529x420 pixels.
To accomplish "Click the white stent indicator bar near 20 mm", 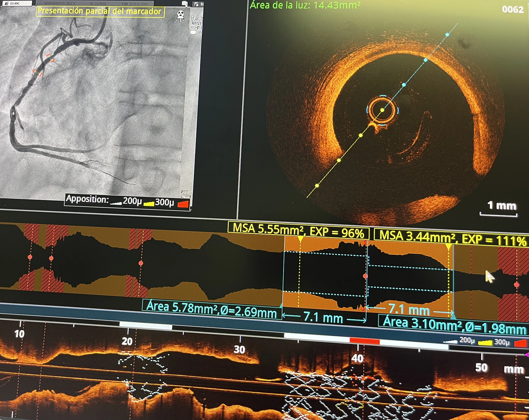I will tap(146, 326).
